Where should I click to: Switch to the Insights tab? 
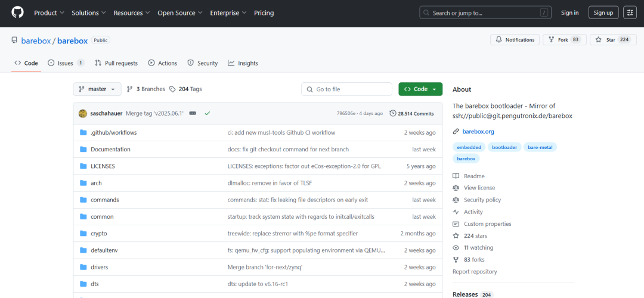(243, 63)
